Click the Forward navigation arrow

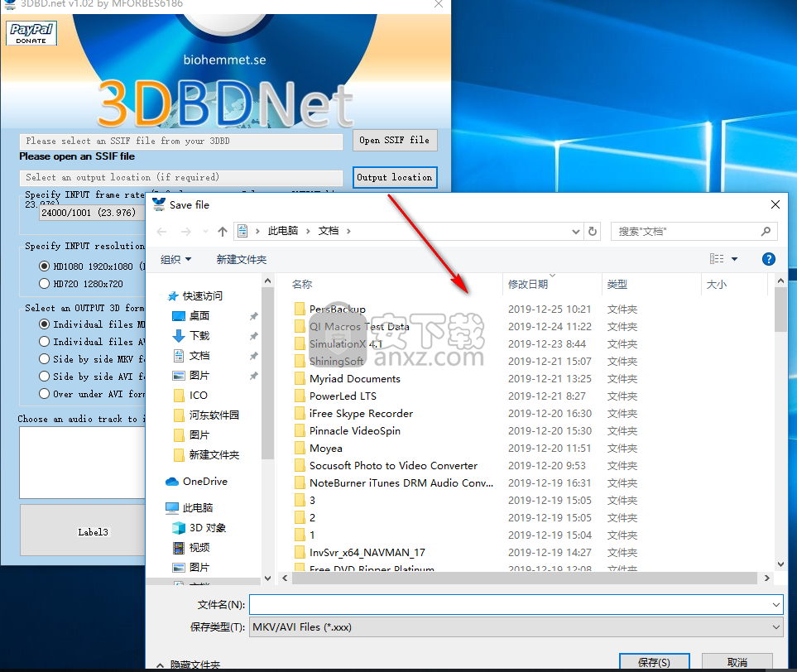(x=186, y=232)
